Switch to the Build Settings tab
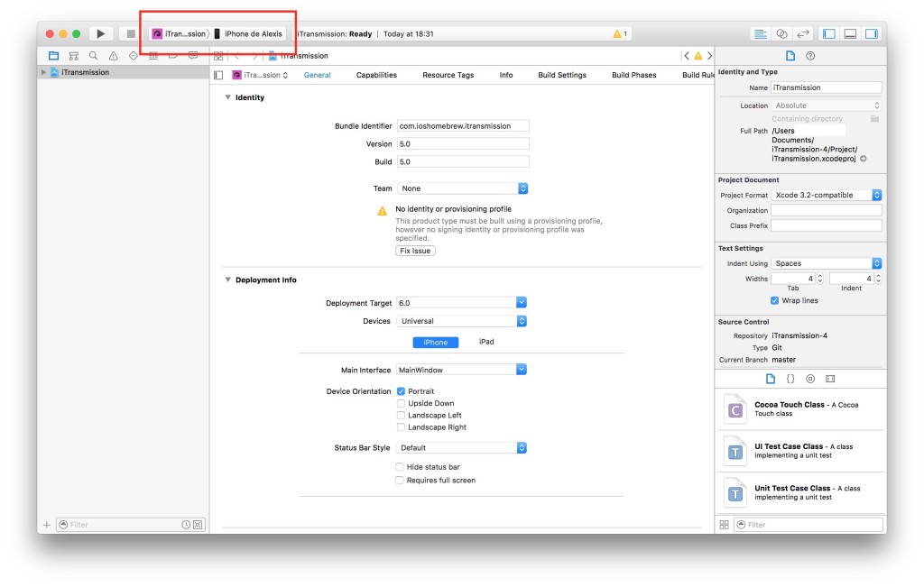This screenshot has width=924, height=587. [x=562, y=76]
